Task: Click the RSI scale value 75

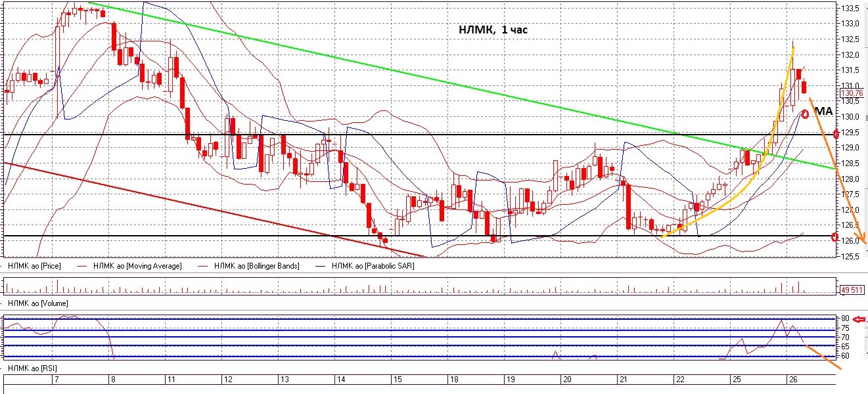Action: click(846, 328)
